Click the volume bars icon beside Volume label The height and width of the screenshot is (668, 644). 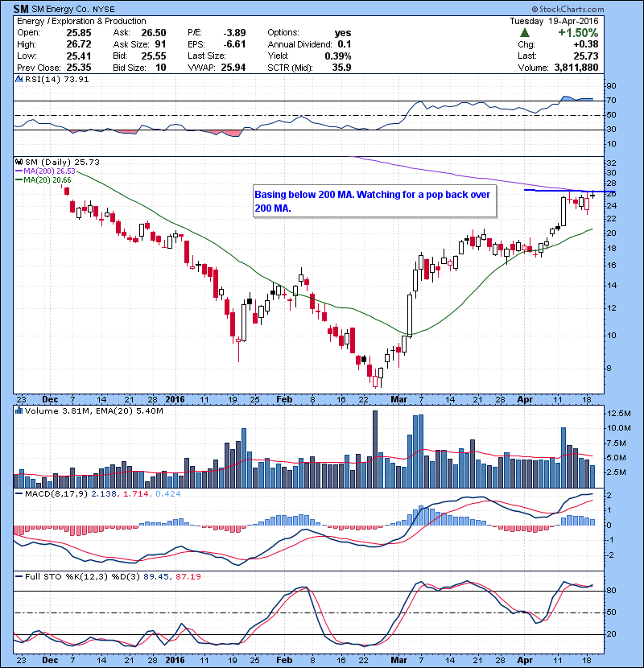(x=19, y=410)
